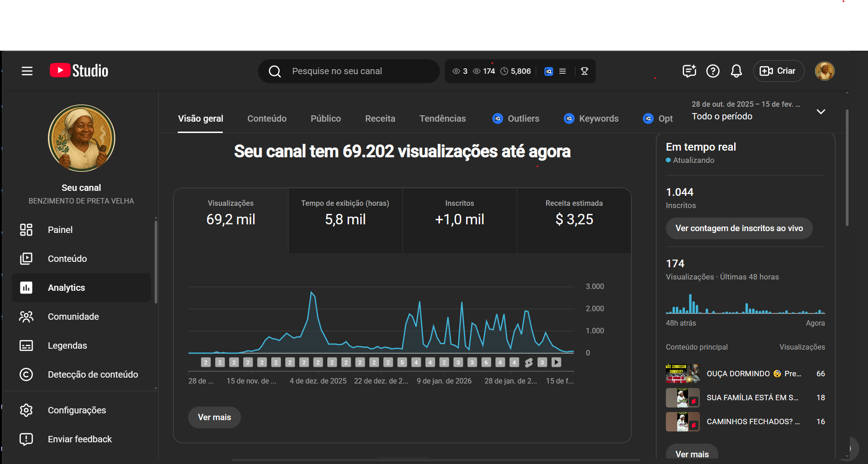
Task: Click Ver contagem de inscritos ao vivo
Action: point(739,228)
